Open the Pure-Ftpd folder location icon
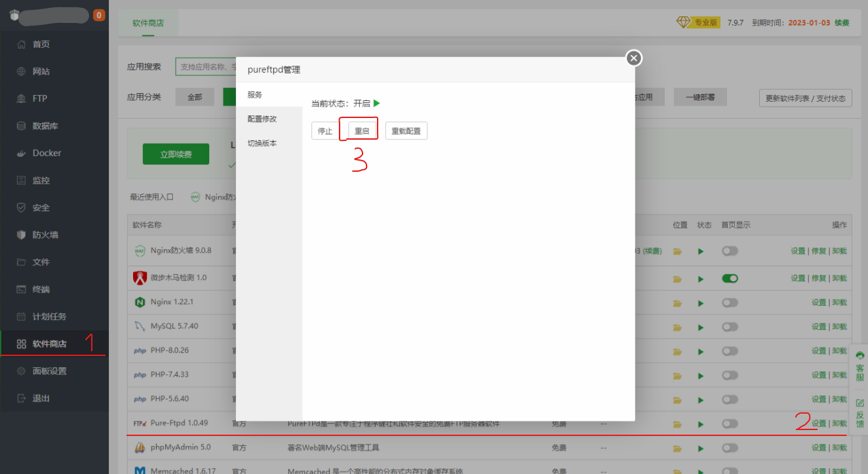868x474 pixels. [x=677, y=424]
